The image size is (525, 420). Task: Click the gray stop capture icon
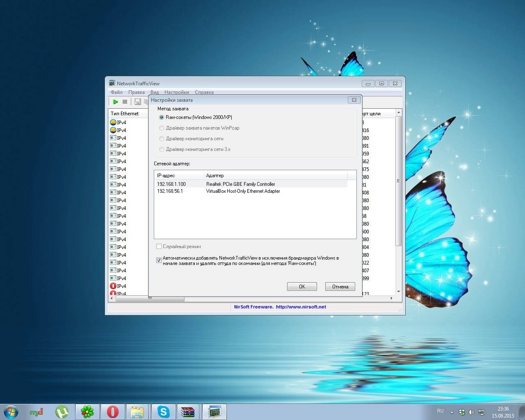pyautogui.click(x=125, y=102)
